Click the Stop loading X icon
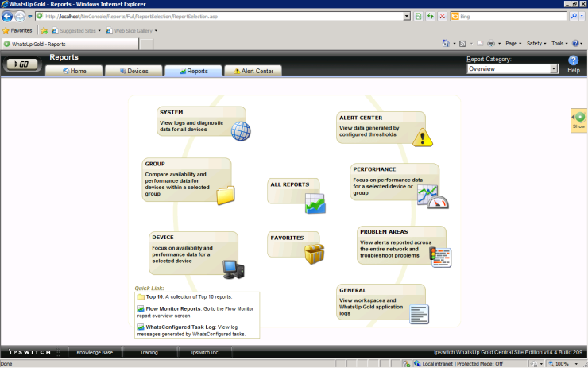Image resolution: width=588 pixels, height=368 pixels. (x=443, y=17)
